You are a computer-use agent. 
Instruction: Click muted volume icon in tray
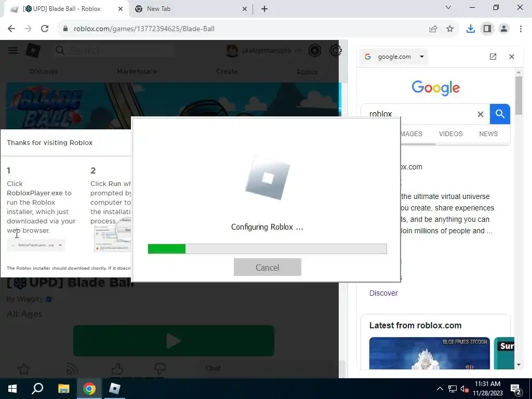(x=464, y=389)
